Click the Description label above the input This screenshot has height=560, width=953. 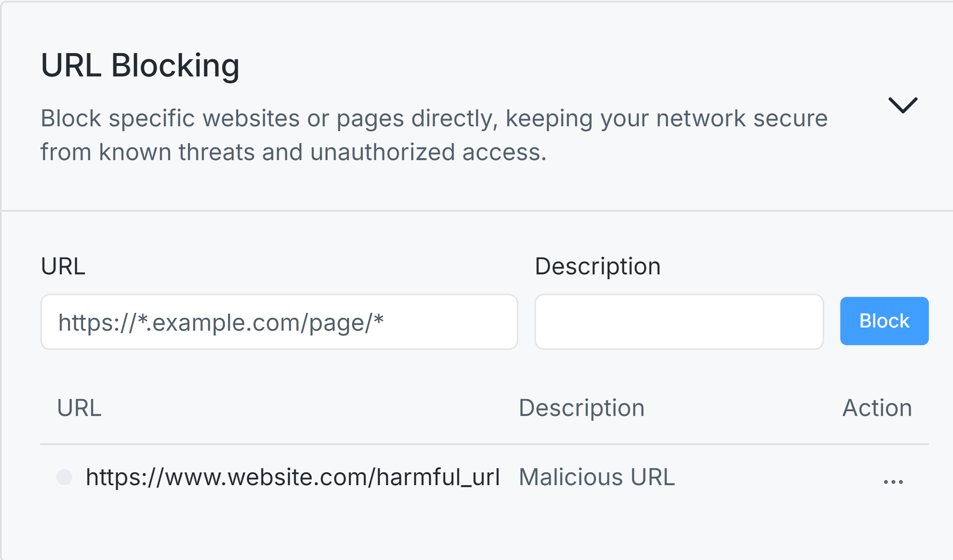tap(597, 266)
